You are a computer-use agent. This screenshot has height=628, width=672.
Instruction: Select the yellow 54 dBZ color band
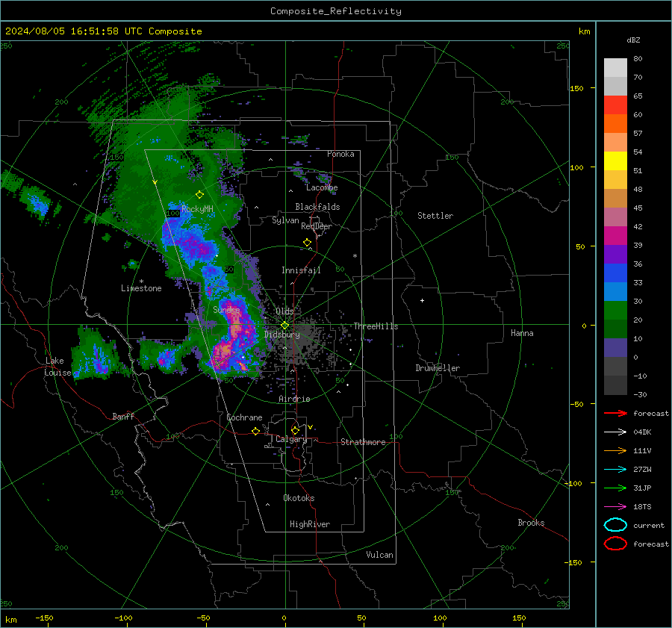coord(615,161)
